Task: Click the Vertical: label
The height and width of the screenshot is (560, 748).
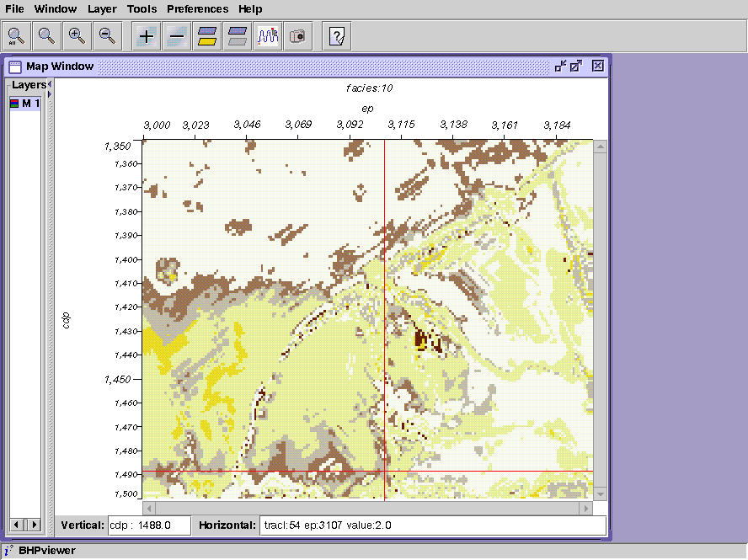Action: (x=82, y=525)
